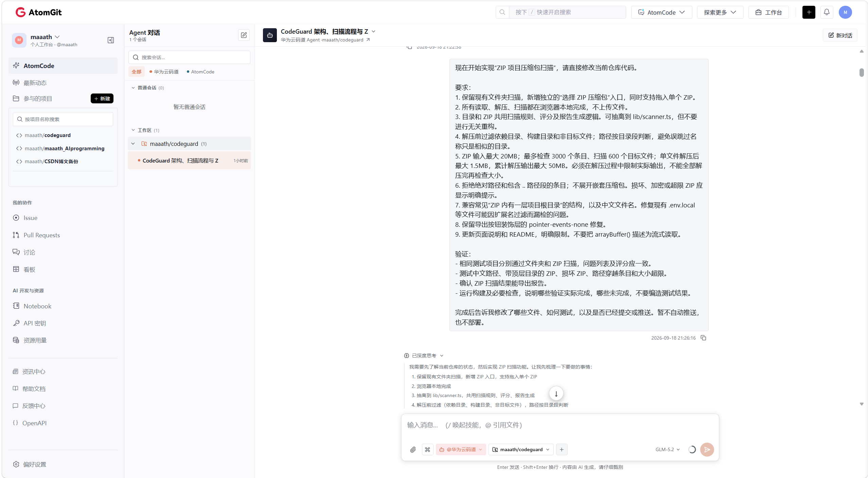Click the agent robot icon in chat header
The height and width of the screenshot is (478, 868).
[270, 35]
